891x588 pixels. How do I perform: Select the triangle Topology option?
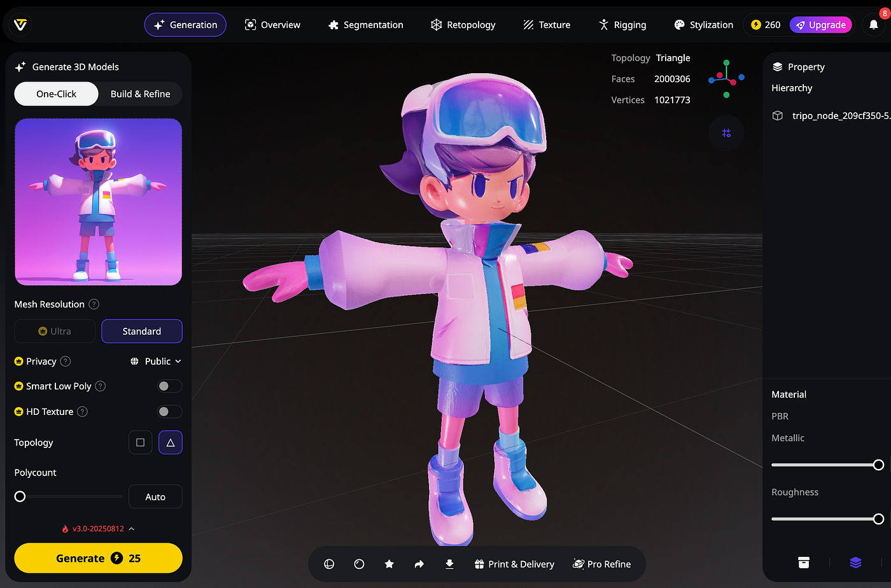pyautogui.click(x=171, y=442)
